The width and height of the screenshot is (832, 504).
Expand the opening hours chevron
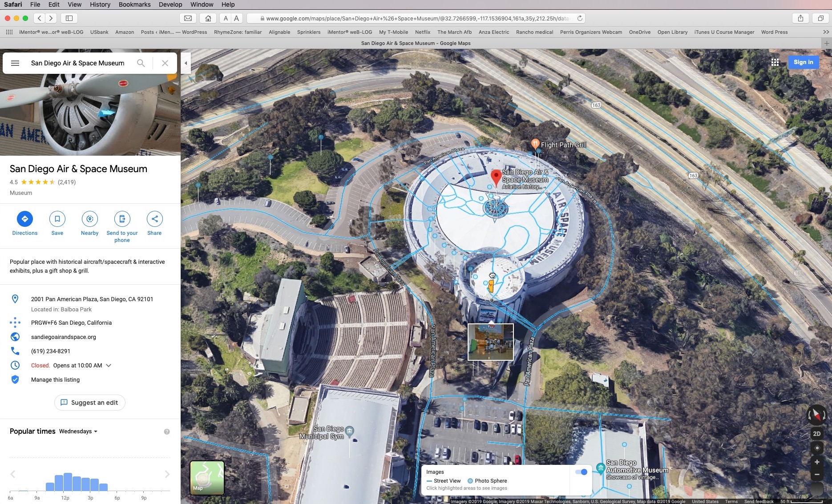[109, 366]
